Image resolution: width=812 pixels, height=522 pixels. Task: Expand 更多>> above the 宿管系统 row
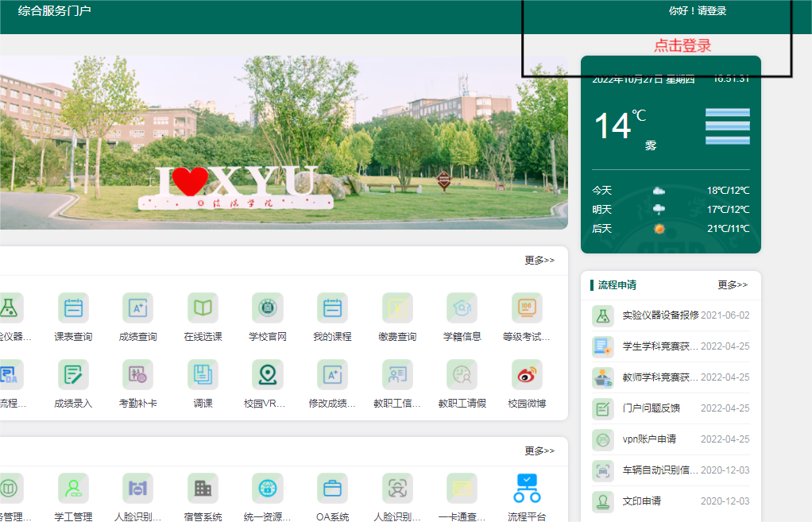(x=539, y=450)
